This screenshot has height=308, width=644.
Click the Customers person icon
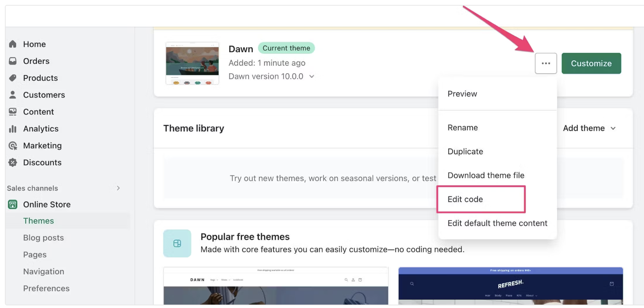pyautogui.click(x=13, y=95)
